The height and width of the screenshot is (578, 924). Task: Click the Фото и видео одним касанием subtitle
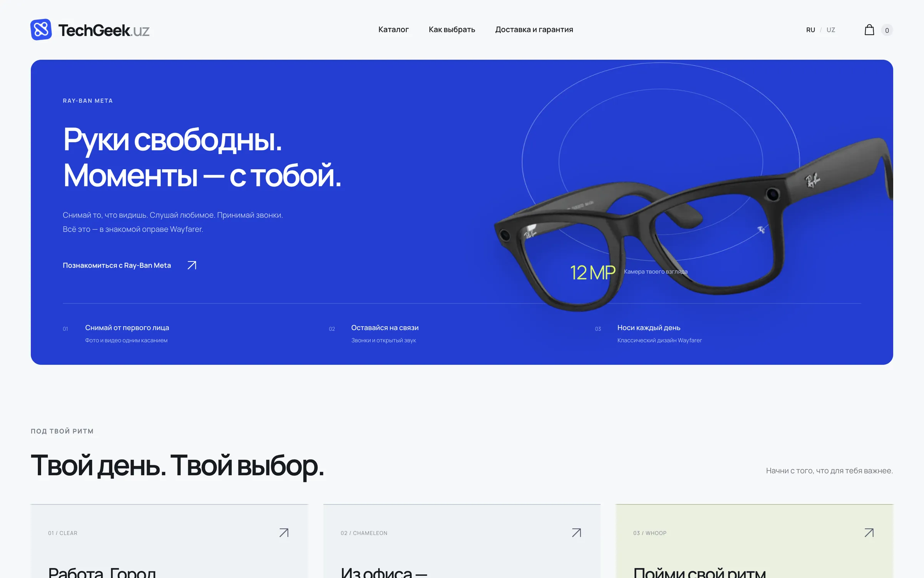coord(126,340)
